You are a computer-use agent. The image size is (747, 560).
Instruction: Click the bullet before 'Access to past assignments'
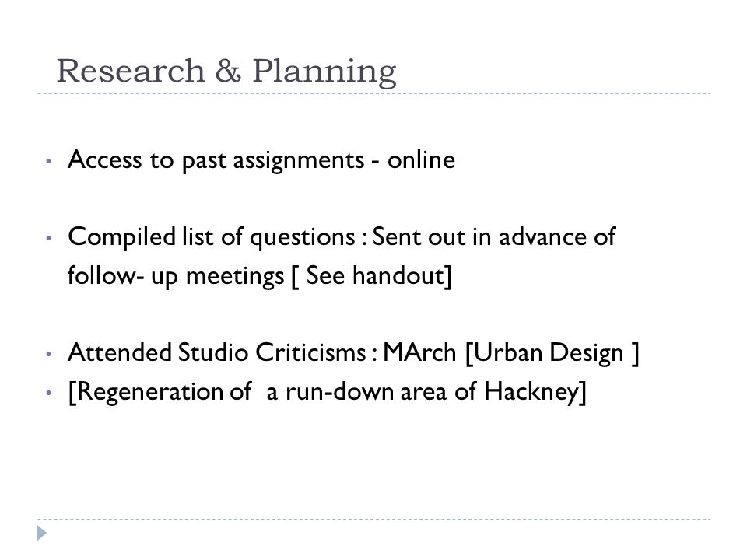click(48, 162)
